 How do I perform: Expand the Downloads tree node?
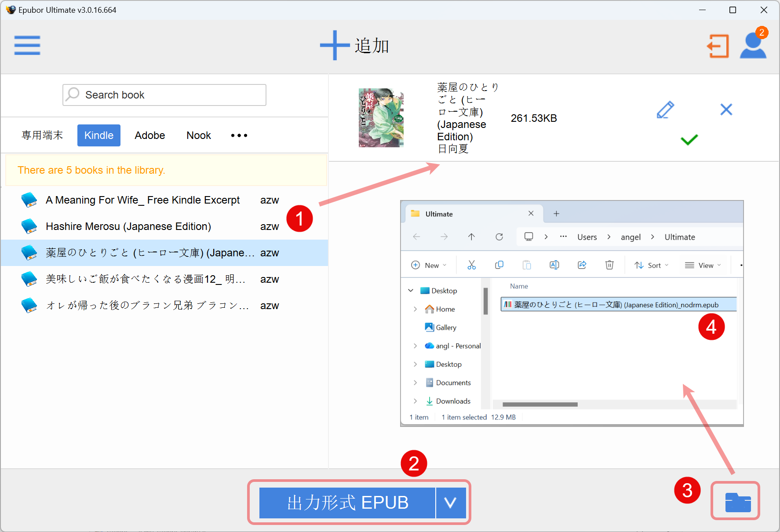pyautogui.click(x=415, y=401)
